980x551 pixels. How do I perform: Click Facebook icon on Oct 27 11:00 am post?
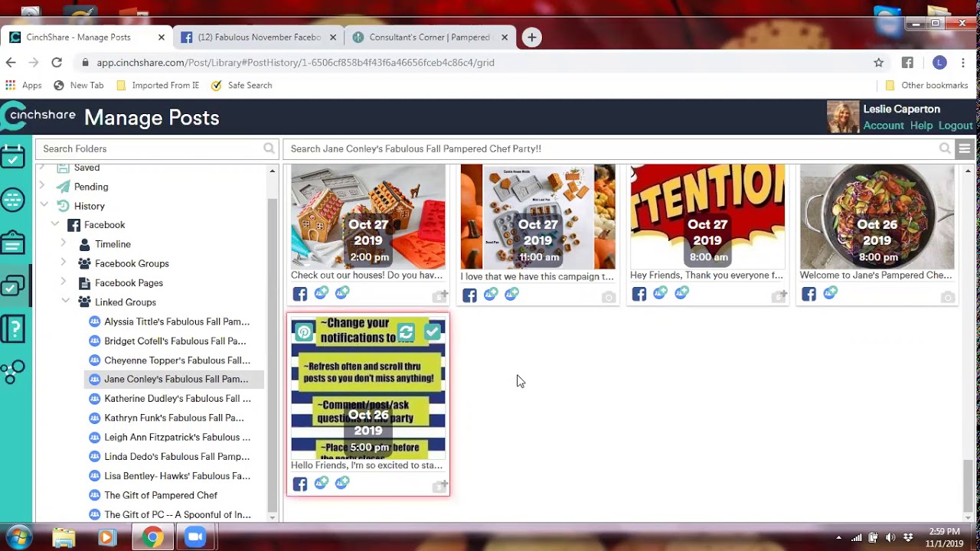(469, 295)
